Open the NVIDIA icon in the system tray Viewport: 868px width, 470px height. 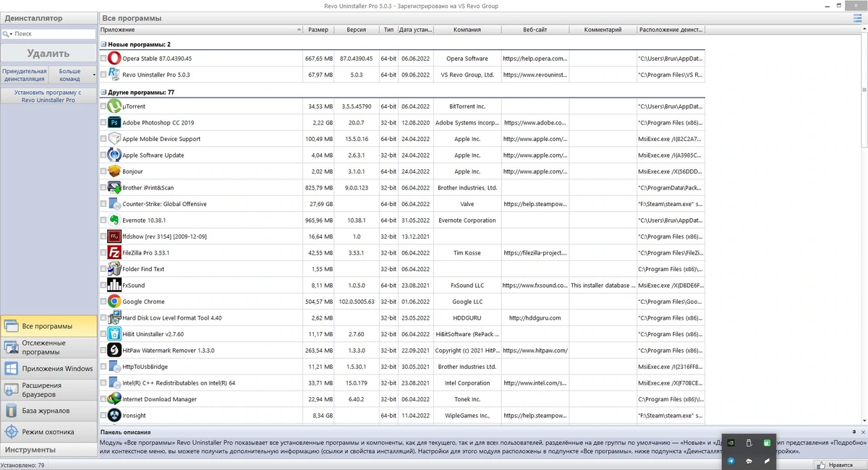[731, 443]
